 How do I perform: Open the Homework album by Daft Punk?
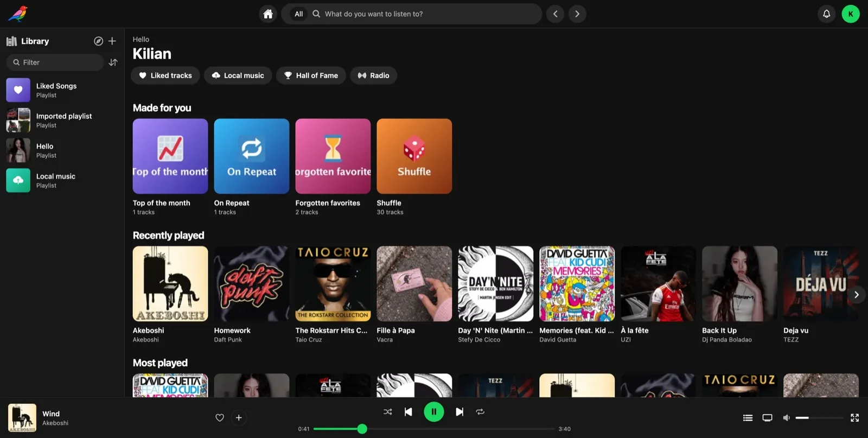252,295
